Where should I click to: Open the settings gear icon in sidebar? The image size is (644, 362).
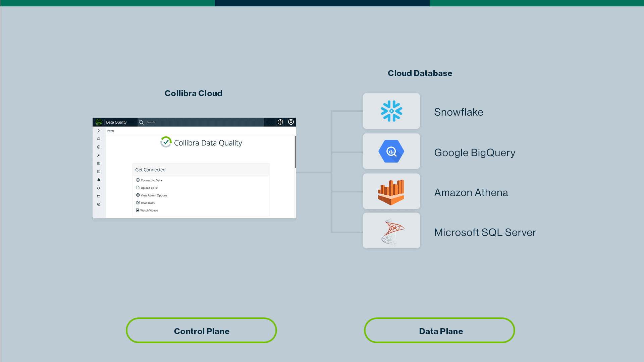[x=99, y=204]
